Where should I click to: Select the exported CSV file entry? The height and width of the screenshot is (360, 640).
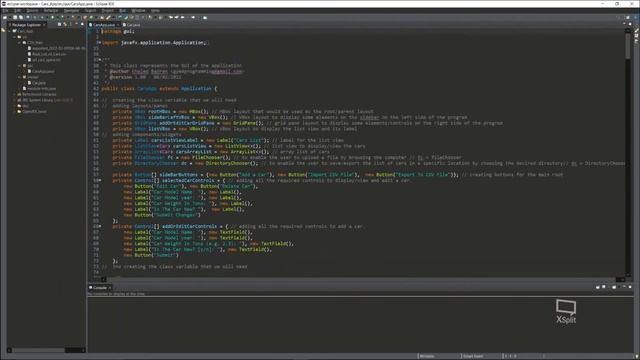(56, 48)
